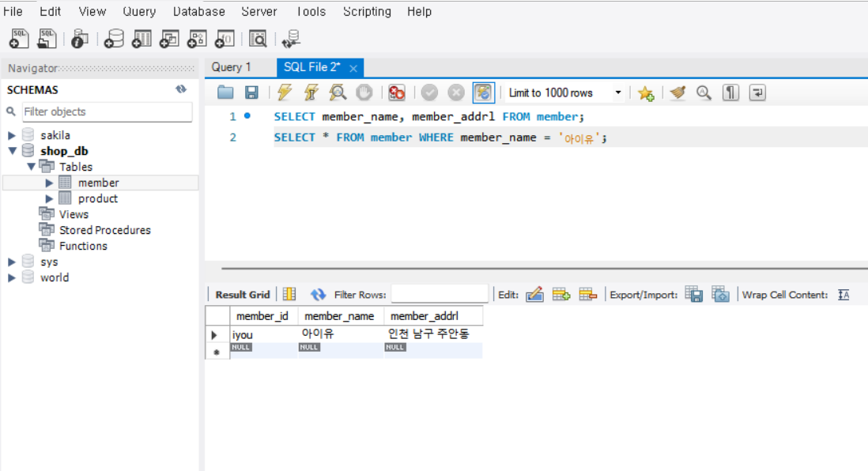Open the Edit menu

(50, 12)
